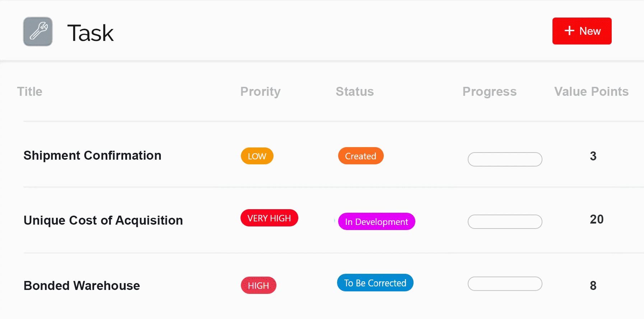Image resolution: width=644 pixels, height=319 pixels.
Task: Click the Value Points column header
Action: (x=591, y=92)
